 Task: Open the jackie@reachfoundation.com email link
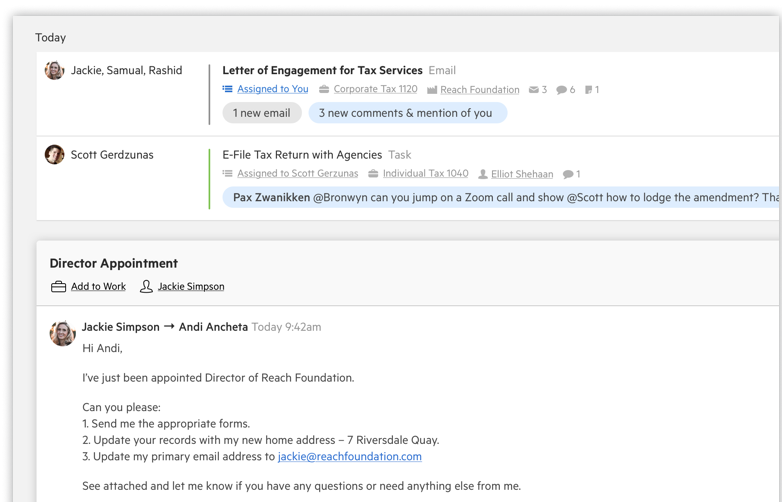click(x=350, y=456)
